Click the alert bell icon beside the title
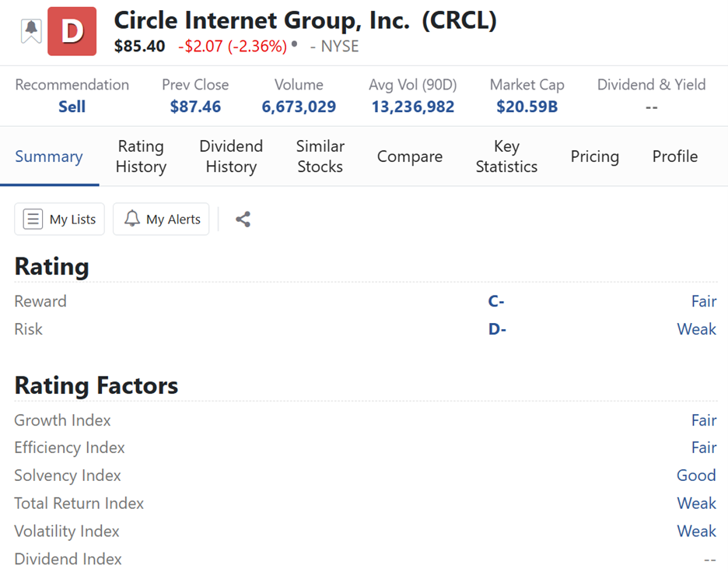Viewport: 728px width, 572px height. [x=31, y=31]
